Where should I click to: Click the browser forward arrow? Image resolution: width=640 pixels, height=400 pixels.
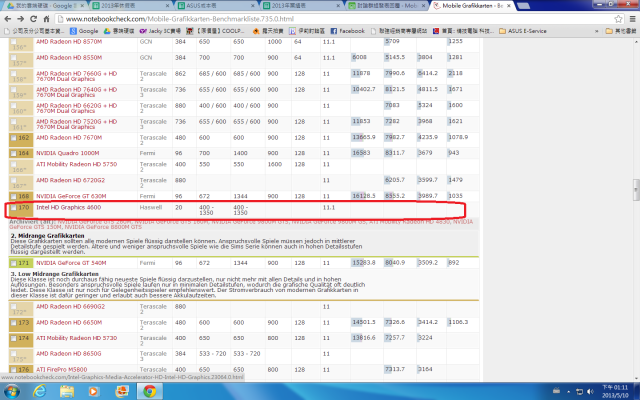(20, 19)
